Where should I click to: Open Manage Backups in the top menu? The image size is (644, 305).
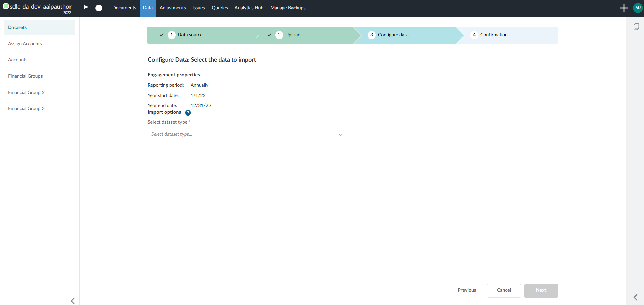tap(288, 8)
